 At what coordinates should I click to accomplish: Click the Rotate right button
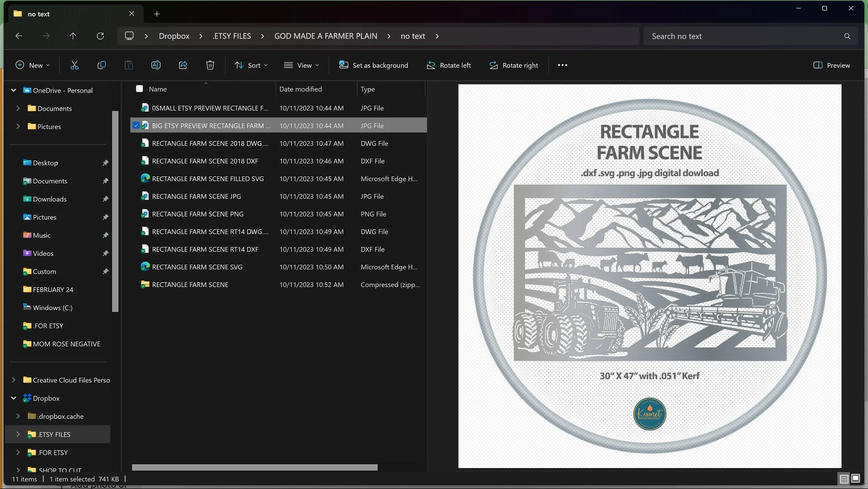514,65
